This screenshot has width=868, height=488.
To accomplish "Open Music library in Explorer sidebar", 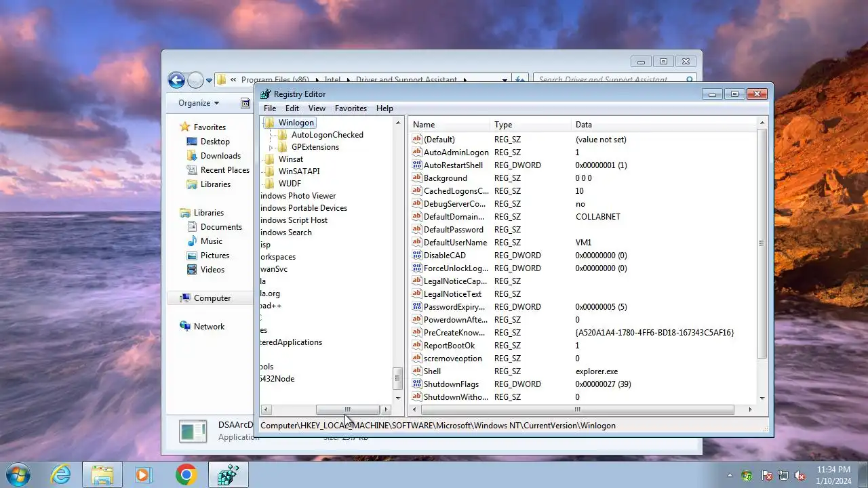I will (211, 241).
